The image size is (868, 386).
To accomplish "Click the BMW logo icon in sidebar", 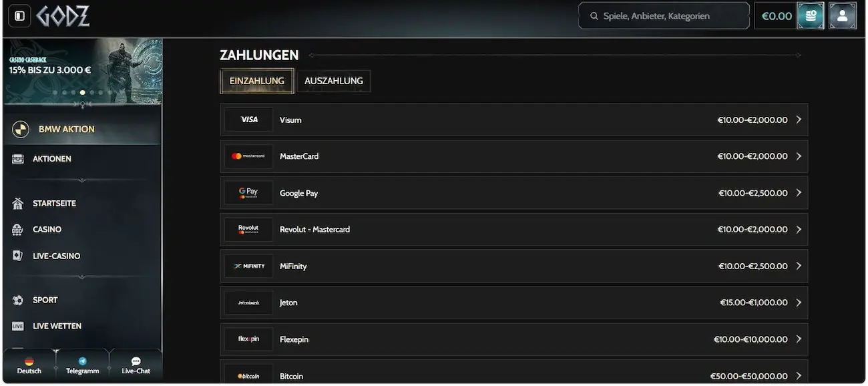I will [21, 129].
